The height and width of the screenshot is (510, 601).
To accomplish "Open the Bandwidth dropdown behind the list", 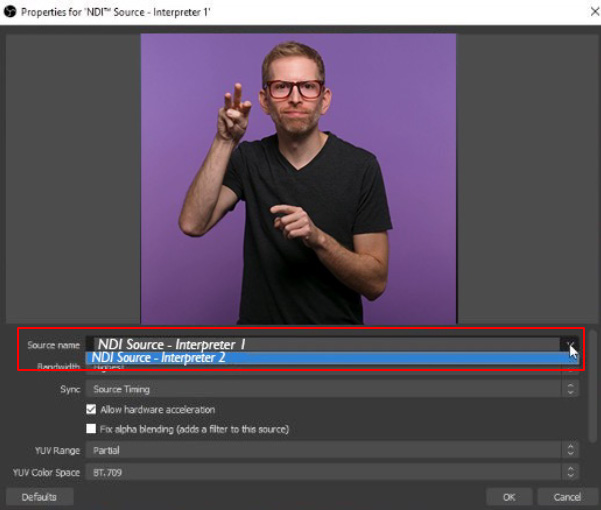I will pos(332,368).
